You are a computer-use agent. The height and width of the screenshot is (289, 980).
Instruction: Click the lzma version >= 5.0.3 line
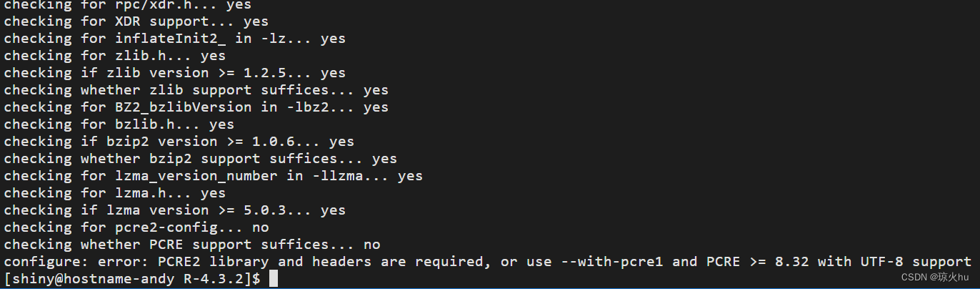(x=174, y=210)
